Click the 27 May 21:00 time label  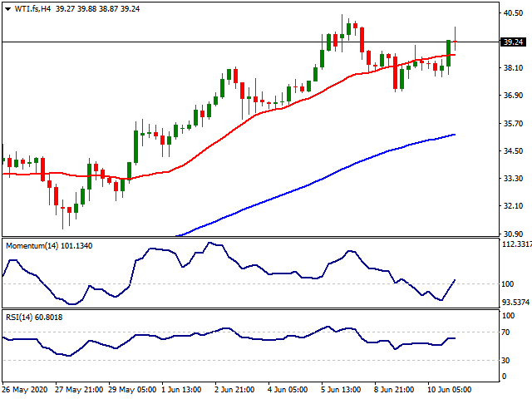click(79, 390)
